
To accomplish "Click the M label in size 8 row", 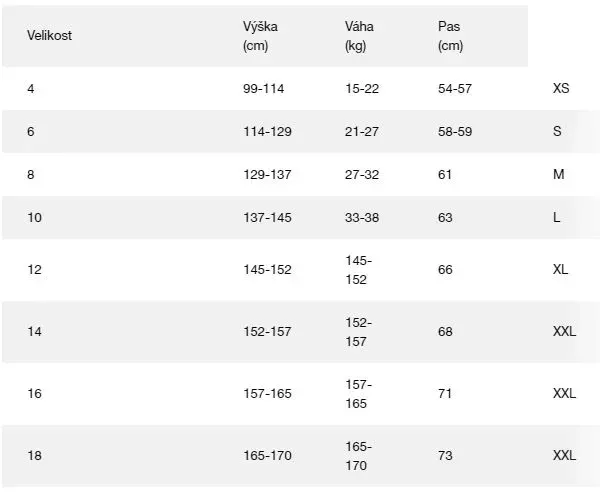I will point(558,174).
